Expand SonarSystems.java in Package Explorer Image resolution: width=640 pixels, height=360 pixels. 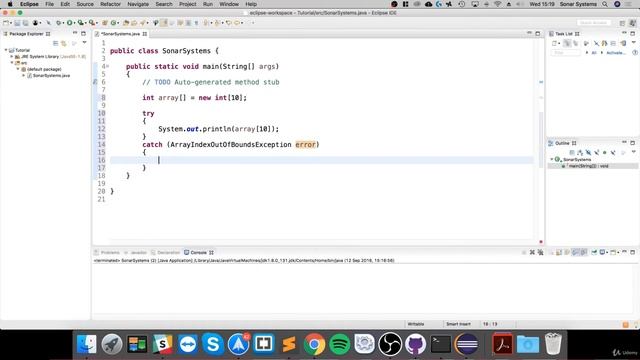point(24,76)
